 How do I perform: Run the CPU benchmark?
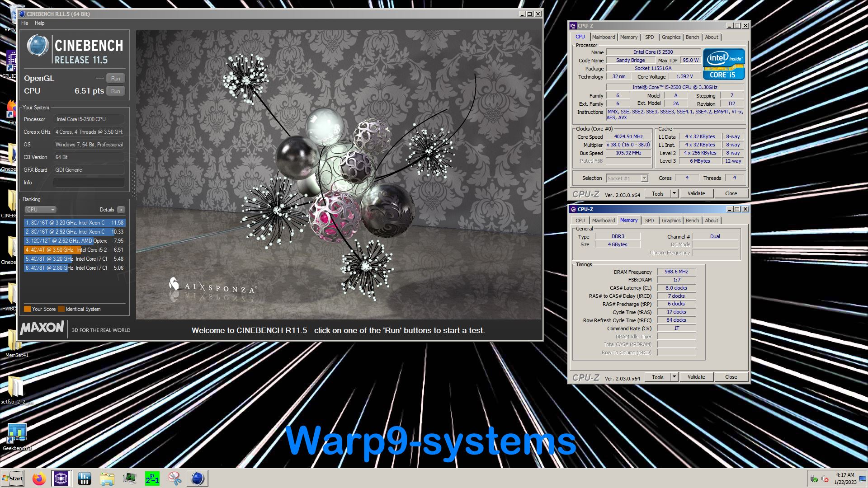tap(116, 91)
